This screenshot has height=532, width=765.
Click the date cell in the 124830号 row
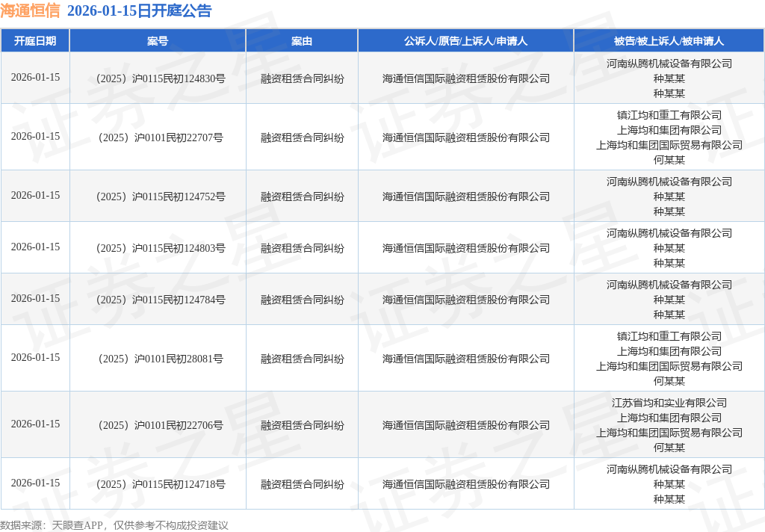[35, 77]
